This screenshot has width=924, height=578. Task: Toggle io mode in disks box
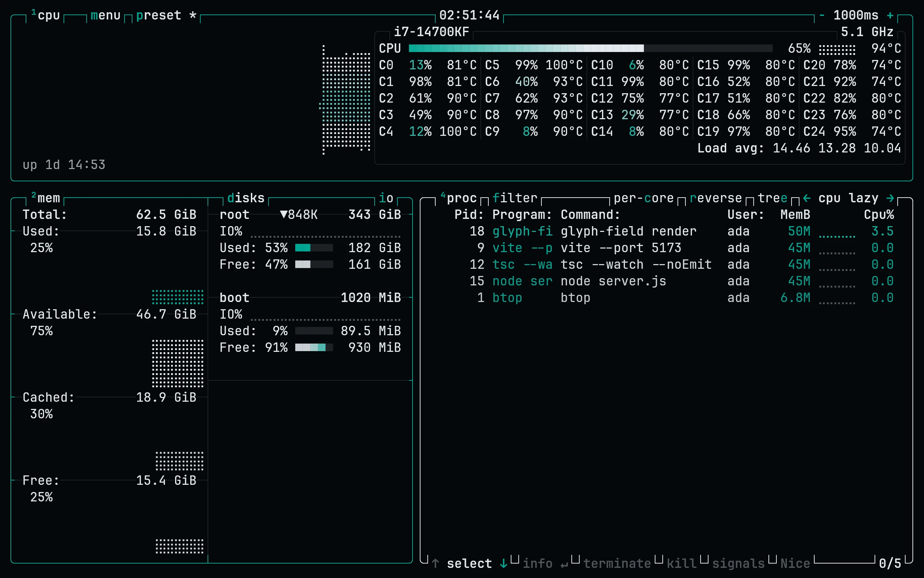click(x=386, y=198)
